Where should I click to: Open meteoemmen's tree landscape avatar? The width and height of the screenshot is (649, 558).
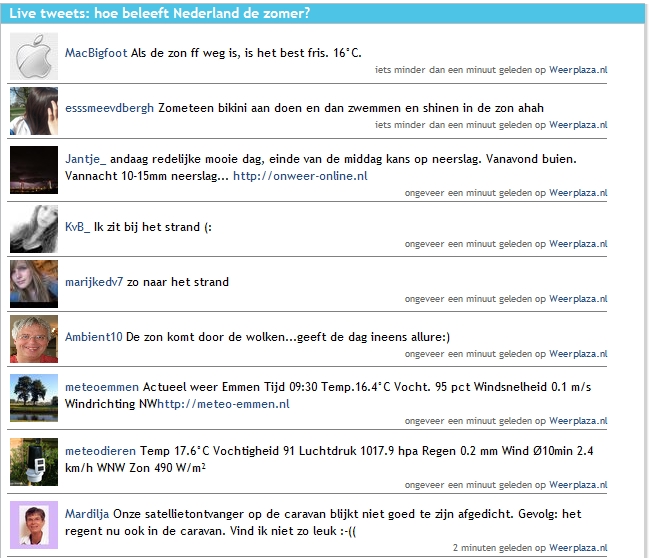[x=34, y=398]
